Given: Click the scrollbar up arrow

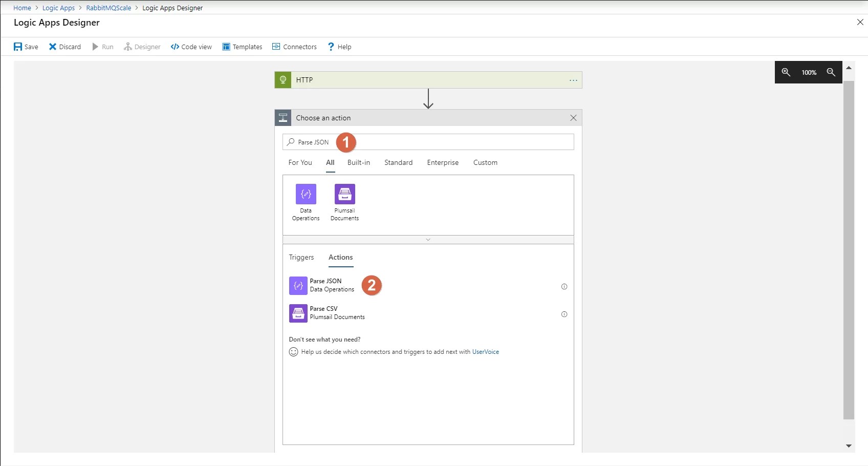Looking at the screenshot, I should [849, 68].
